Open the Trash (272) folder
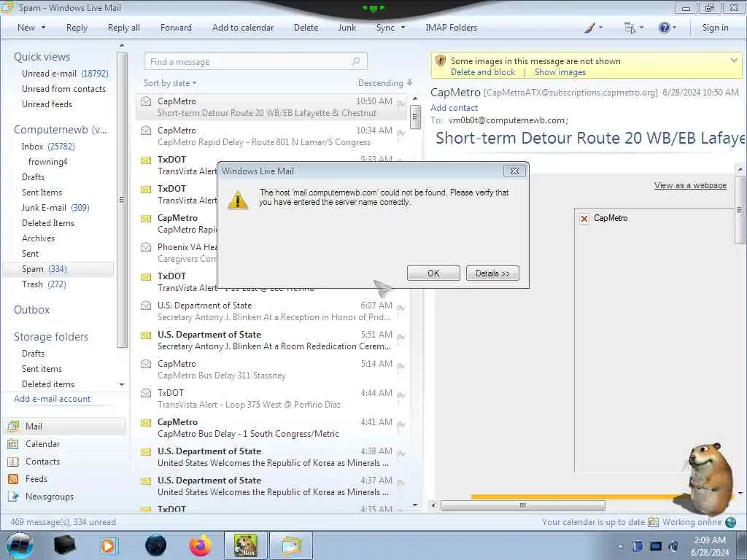The height and width of the screenshot is (560, 747). [44, 284]
